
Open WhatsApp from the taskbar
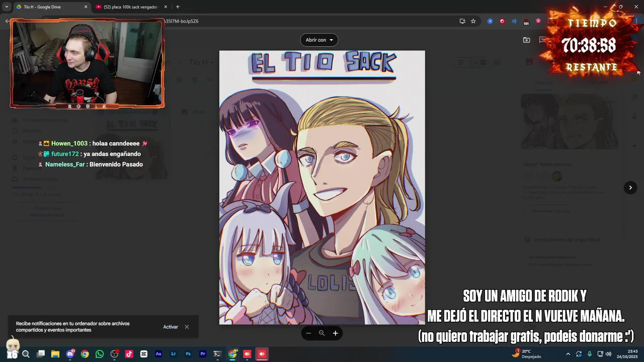coord(100,354)
